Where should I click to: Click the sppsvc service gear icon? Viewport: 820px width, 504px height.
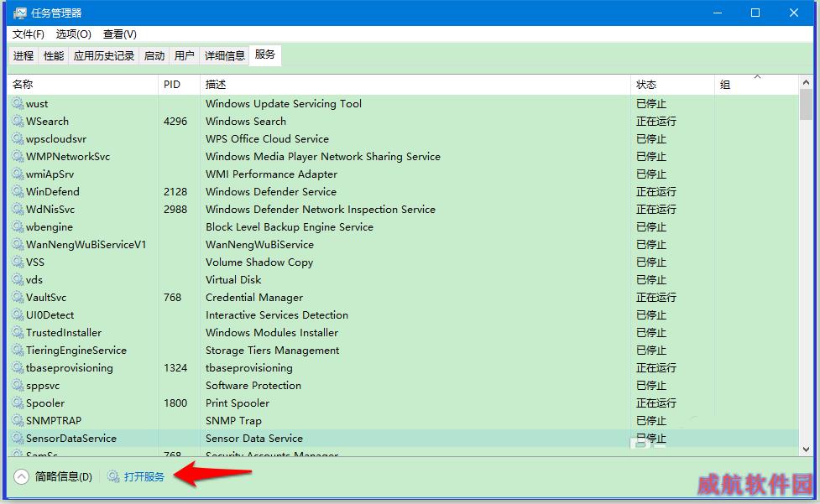pos(18,386)
